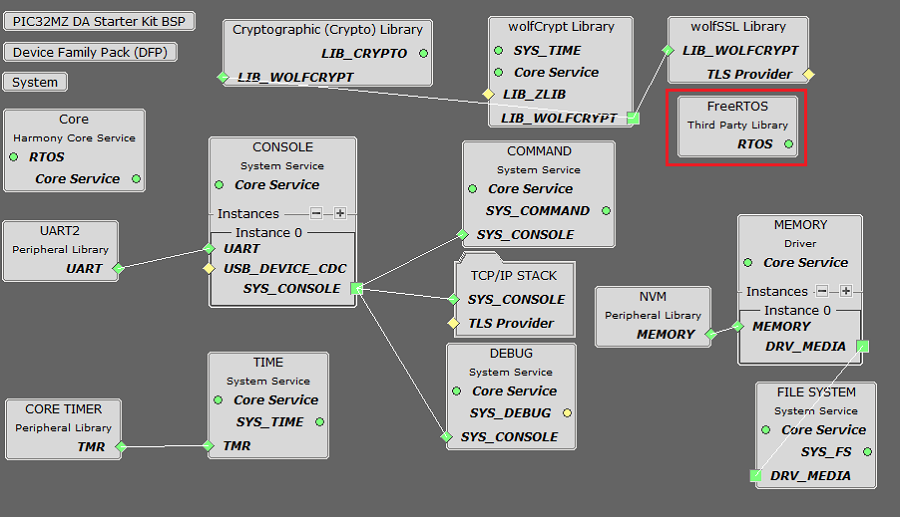The height and width of the screenshot is (517, 900).
Task: Click the minus button on CONSOLE Instances
Action: pos(316,213)
